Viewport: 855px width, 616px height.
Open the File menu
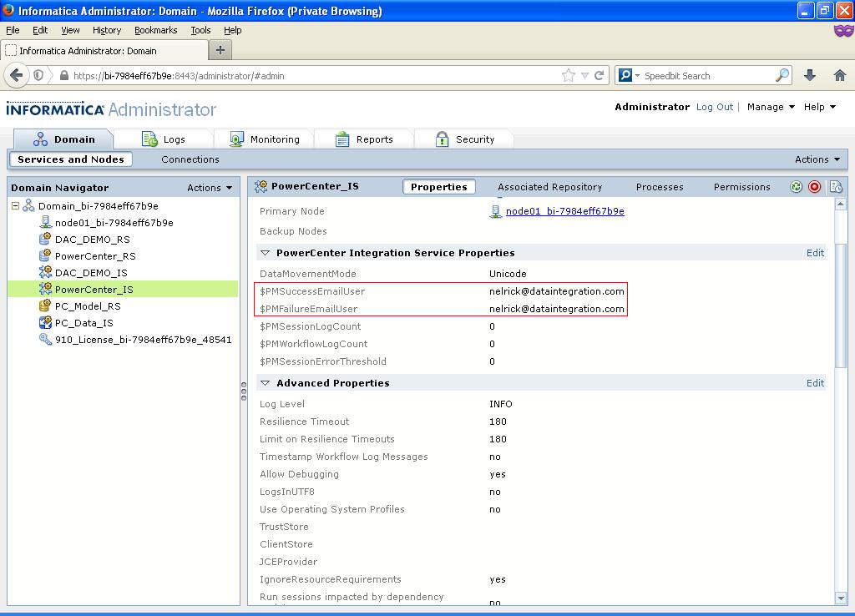13,30
